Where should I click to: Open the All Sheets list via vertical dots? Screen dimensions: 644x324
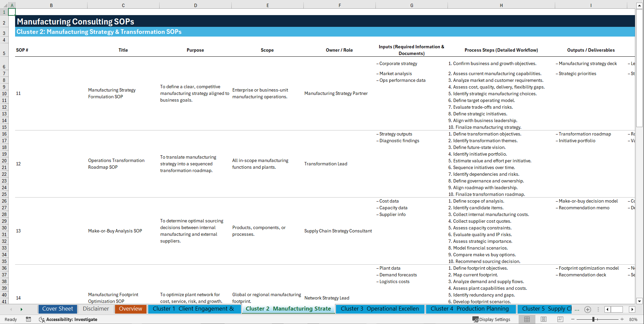(x=598, y=309)
